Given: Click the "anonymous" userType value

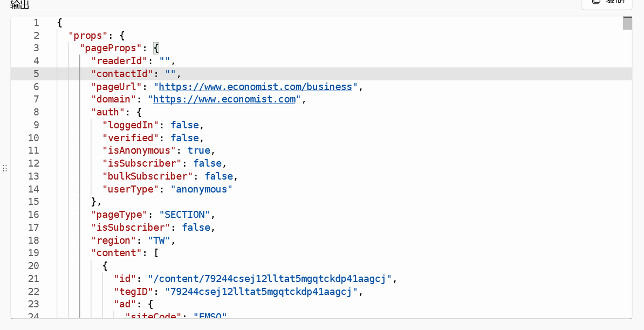Looking at the screenshot, I should point(202,189).
